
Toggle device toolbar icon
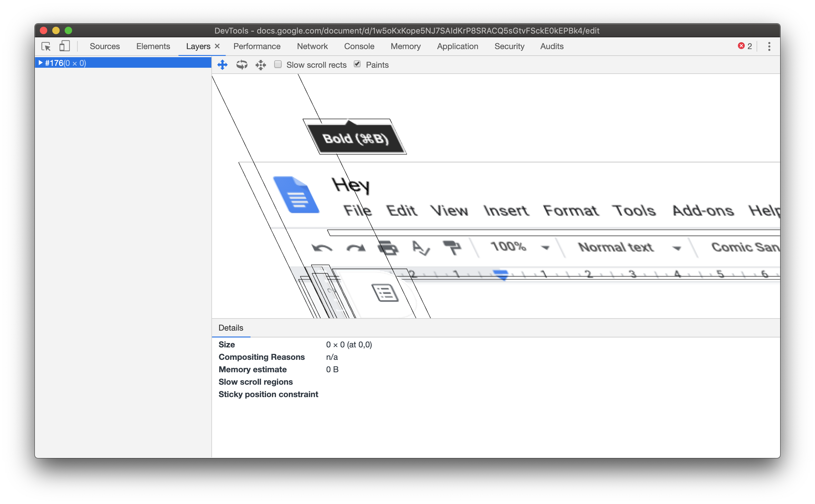tap(64, 46)
